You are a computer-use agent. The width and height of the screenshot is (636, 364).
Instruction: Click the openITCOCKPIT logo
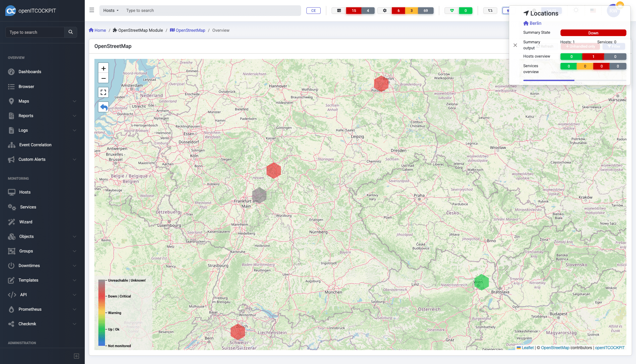coord(31,11)
